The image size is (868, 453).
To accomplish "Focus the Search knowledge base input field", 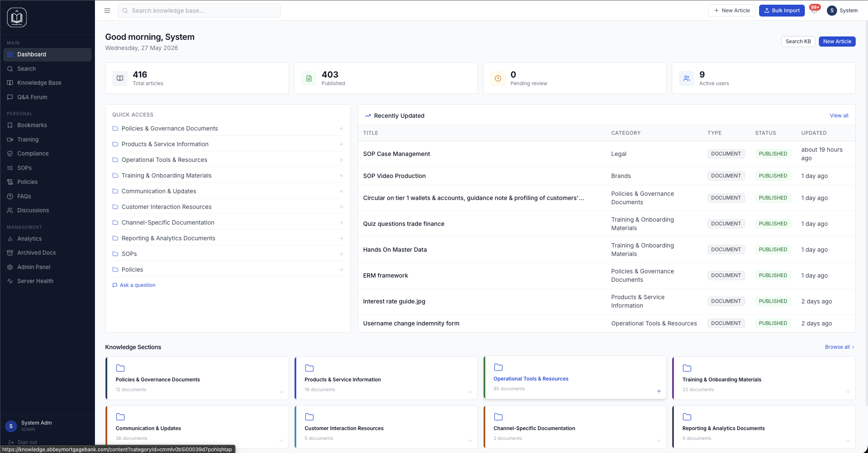I will coord(199,11).
